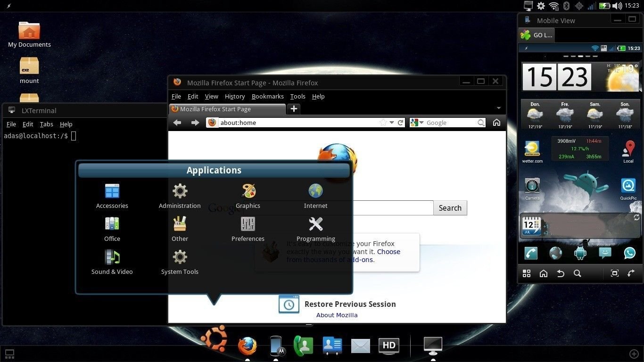The width and height of the screenshot is (644, 362).
Task: Click the Firefox home button
Action: [x=496, y=123]
